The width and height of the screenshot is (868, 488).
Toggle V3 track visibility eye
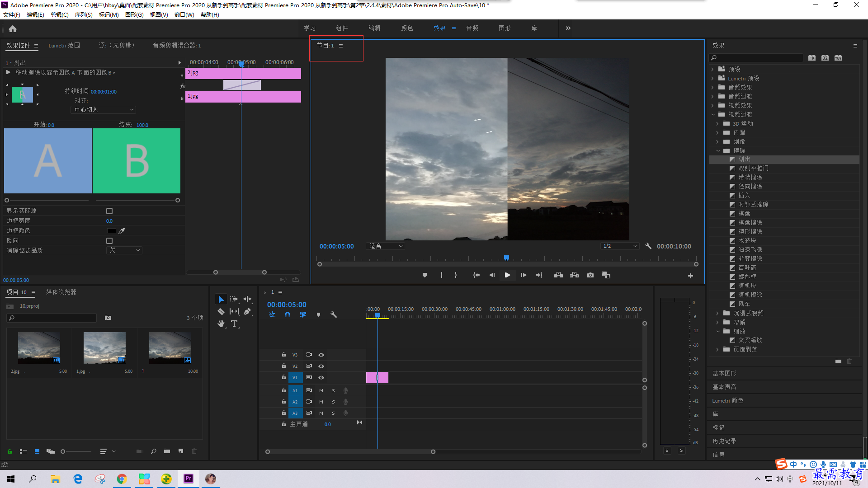point(321,355)
